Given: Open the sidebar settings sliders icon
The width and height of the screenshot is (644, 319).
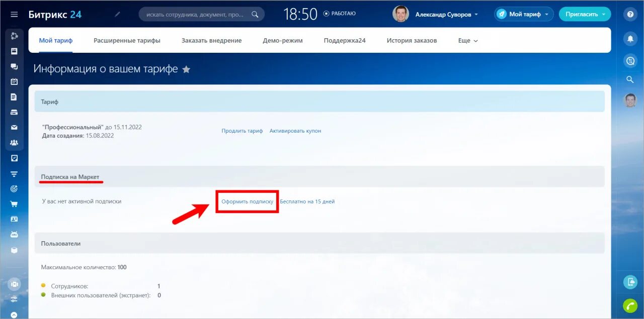Looking at the screenshot, I should pyautogui.click(x=14, y=299).
